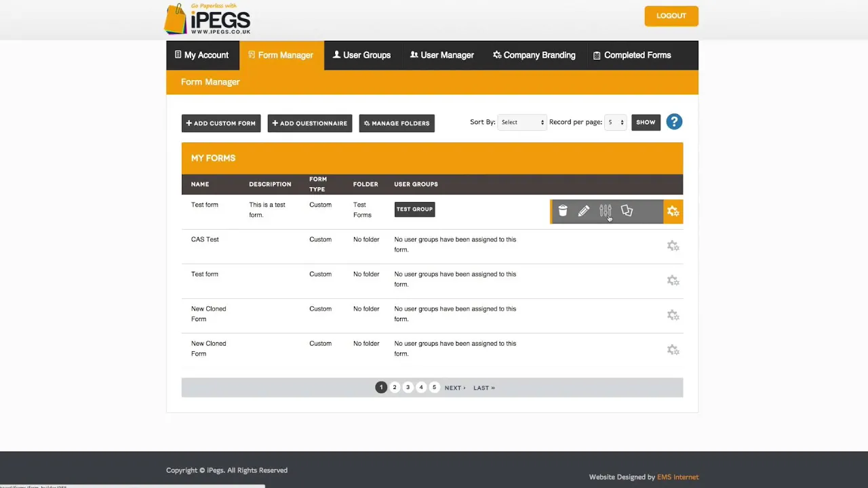Image resolution: width=868 pixels, height=488 pixels.
Task: Click Add Custom Form button
Action: pyautogui.click(x=221, y=123)
